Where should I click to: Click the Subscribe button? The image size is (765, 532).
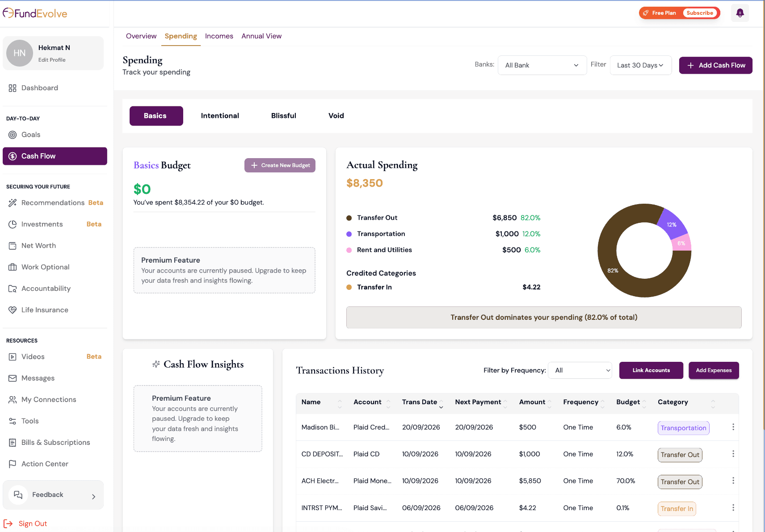pyautogui.click(x=700, y=13)
